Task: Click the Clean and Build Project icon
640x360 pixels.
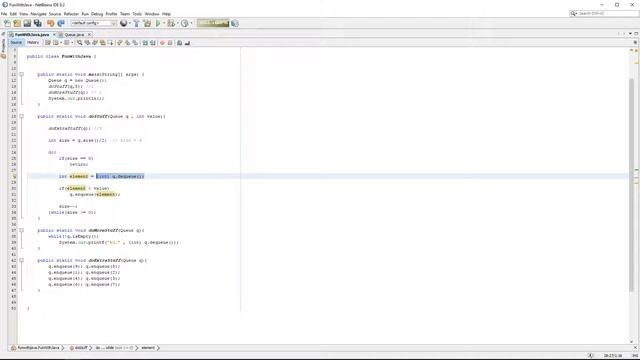Action: [147, 24]
